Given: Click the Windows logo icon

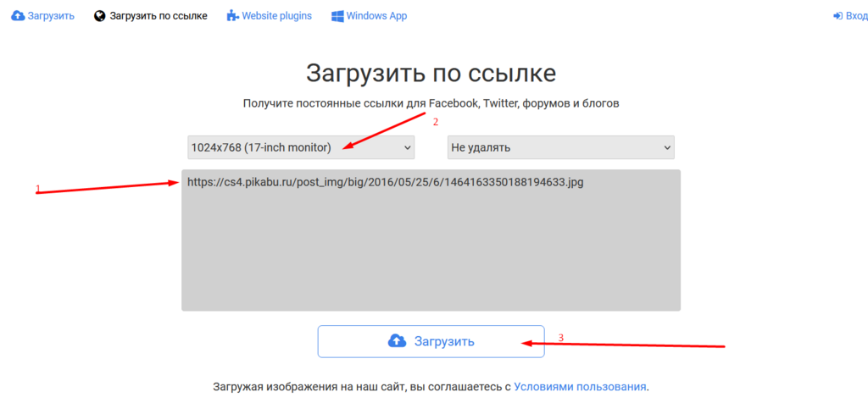Looking at the screenshot, I should click(x=337, y=16).
